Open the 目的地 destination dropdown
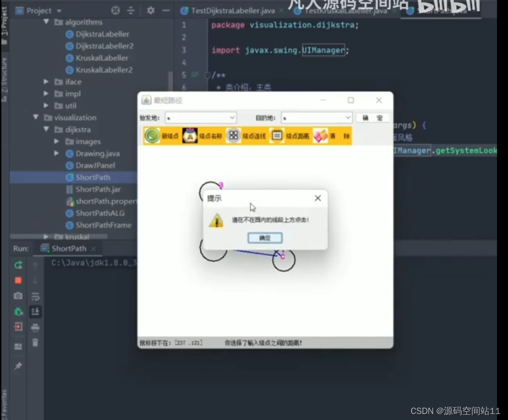508x420 pixels. [x=348, y=117]
